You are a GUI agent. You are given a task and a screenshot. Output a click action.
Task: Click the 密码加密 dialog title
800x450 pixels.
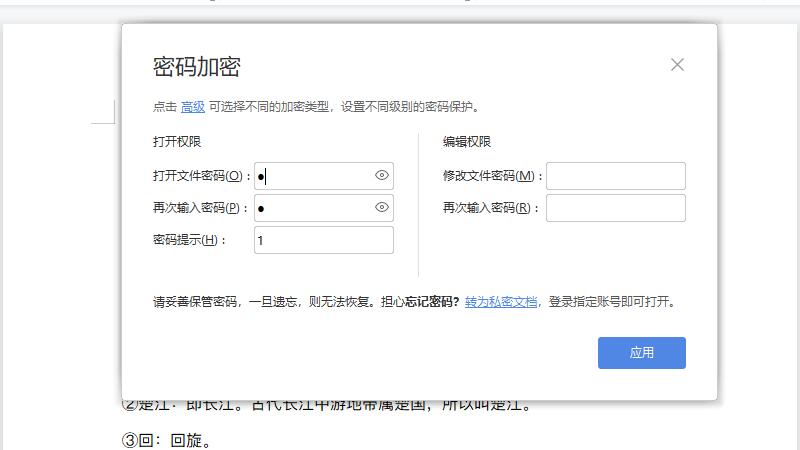[x=197, y=67]
